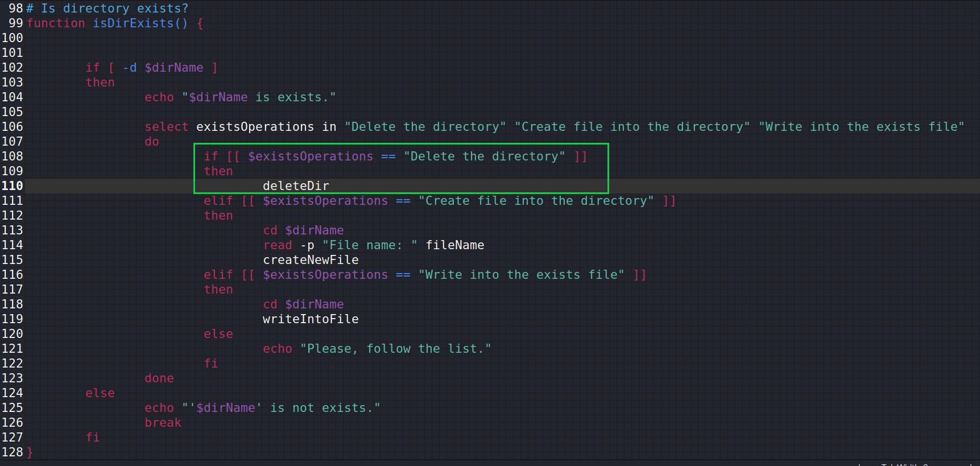980x466 pixels.
Task: Click the "then" keyword on line 117
Action: pos(218,290)
